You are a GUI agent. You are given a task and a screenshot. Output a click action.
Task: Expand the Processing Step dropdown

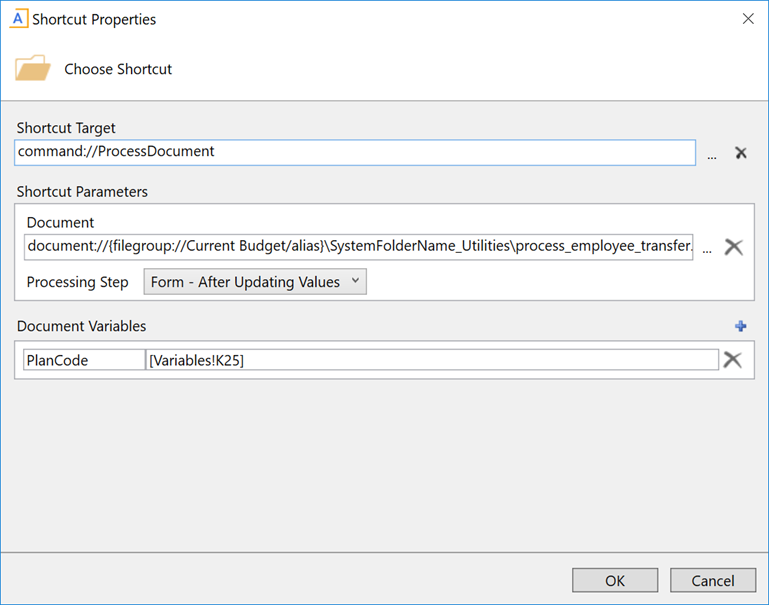(x=256, y=282)
